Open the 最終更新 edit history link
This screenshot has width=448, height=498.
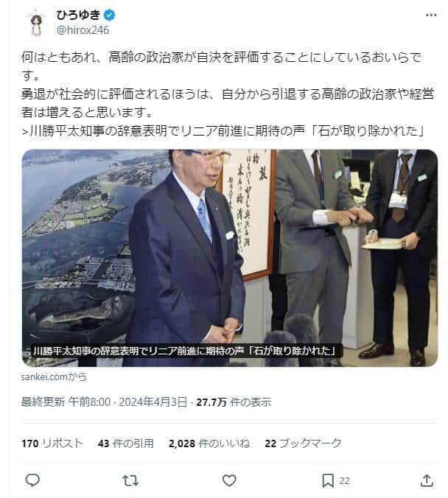click(x=43, y=402)
